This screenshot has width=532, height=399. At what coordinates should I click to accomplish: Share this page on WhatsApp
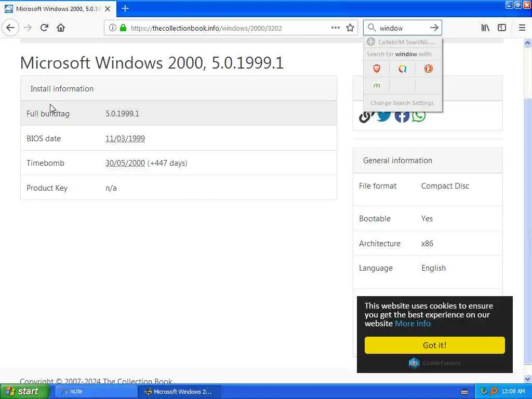tap(419, 116)
